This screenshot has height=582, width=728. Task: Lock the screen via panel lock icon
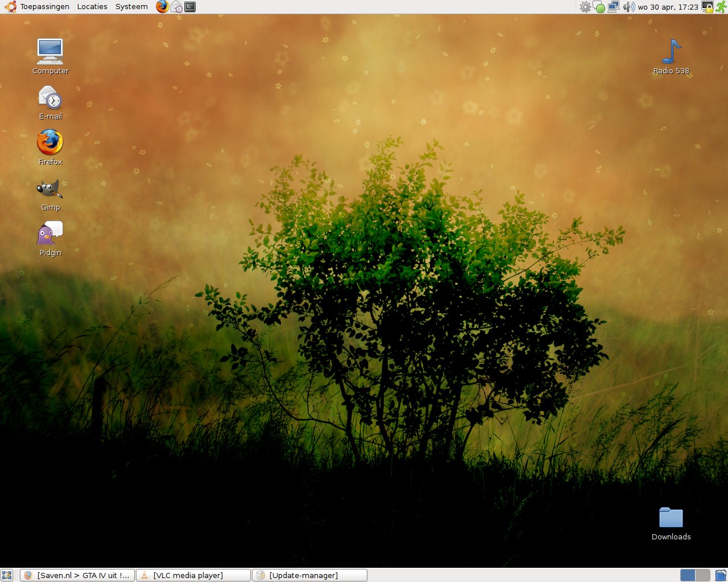click(708, 7)
